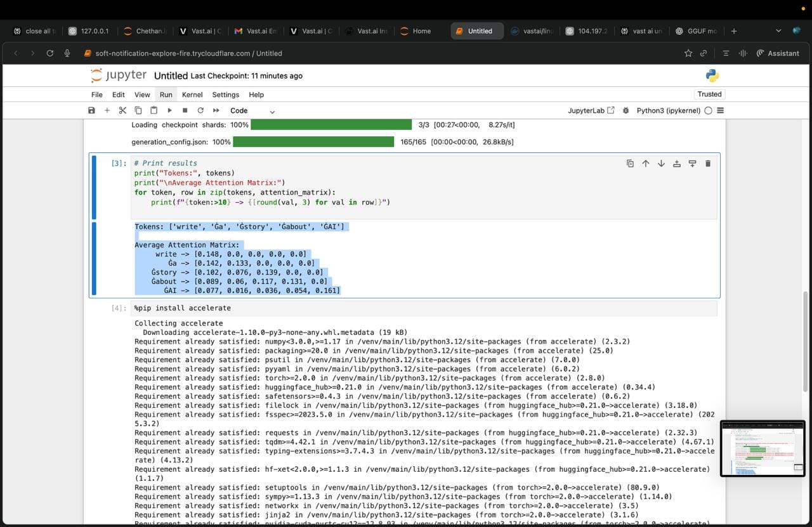The height and width of the screenshot is (527, 812).
Task: Run the current cell with the play icon
Action: (169, 110)
